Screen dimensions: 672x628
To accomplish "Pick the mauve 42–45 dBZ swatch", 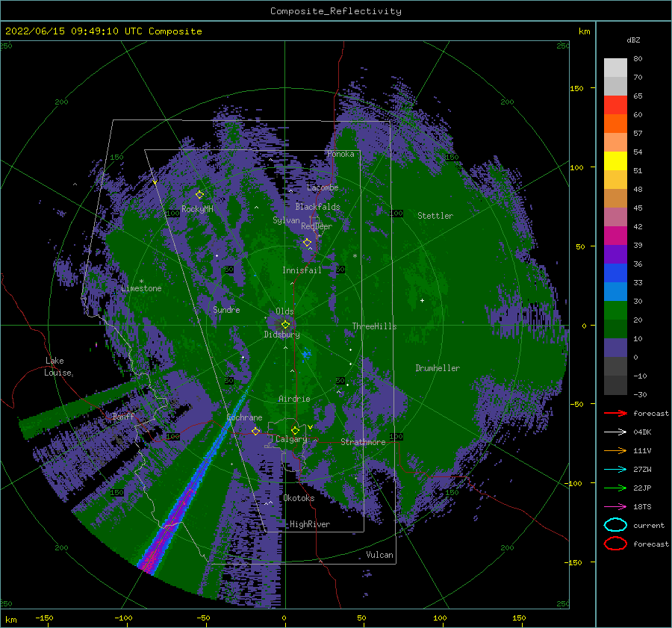I will click(615, 217).
